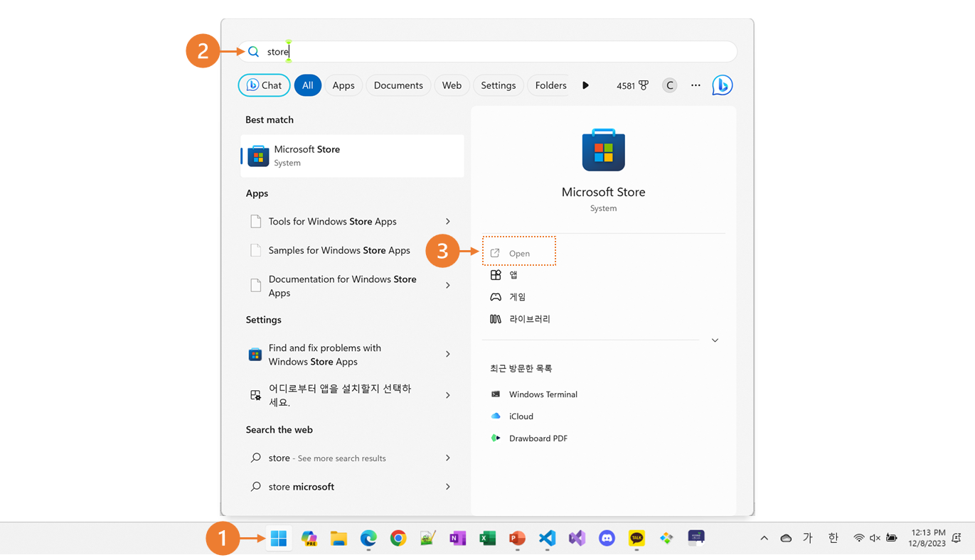The width and height of the screenshot is (975, 560).
Task: Open the colorful pinwheel app on the taskbar
Action: tap(666, 539)
